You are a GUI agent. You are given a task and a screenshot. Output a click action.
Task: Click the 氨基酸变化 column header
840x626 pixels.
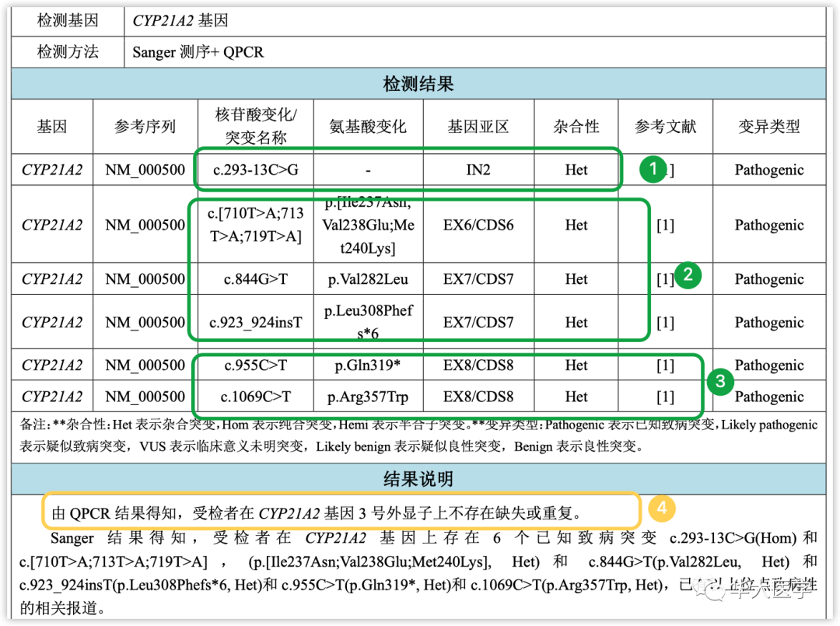pyautogui.click(x=368, y=127)
